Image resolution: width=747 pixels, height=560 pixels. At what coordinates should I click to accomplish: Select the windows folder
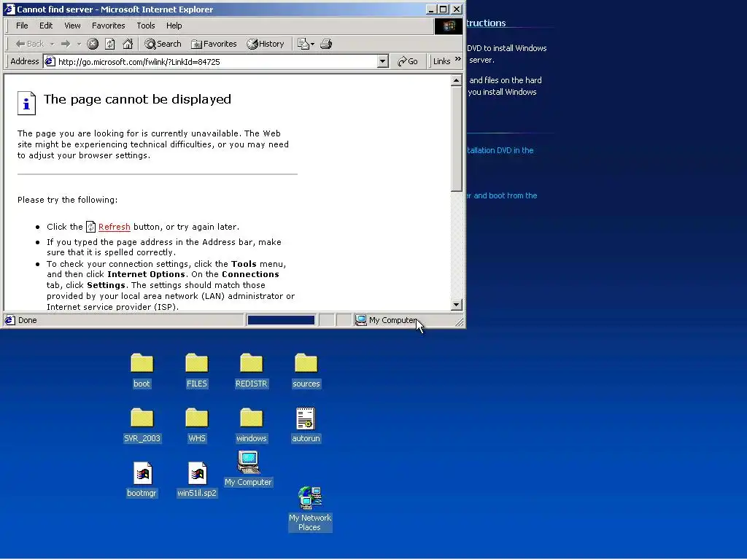pos(251,426)
